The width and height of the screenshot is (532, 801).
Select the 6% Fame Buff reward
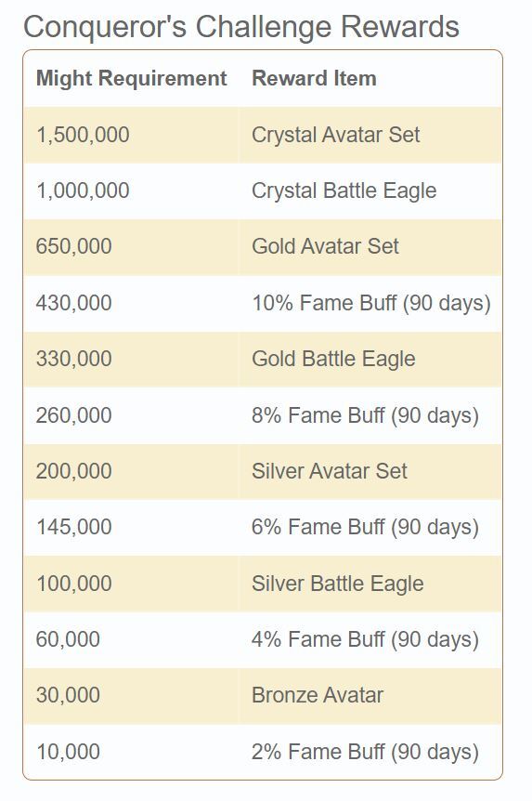click(x=365, y=528)
